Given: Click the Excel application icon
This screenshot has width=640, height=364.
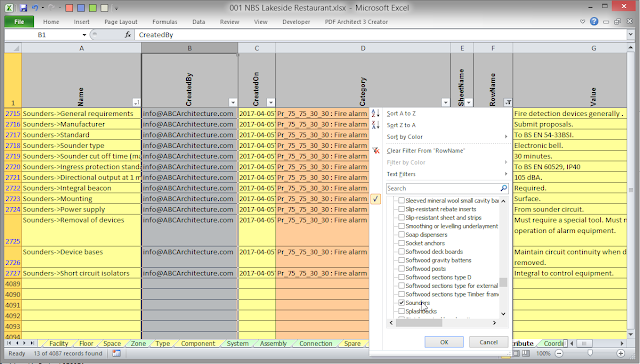Looking at the screenshot, I should point(9,8).
